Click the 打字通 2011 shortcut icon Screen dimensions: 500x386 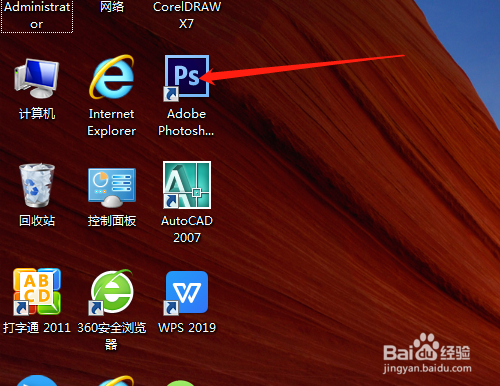tap(37, 292)
